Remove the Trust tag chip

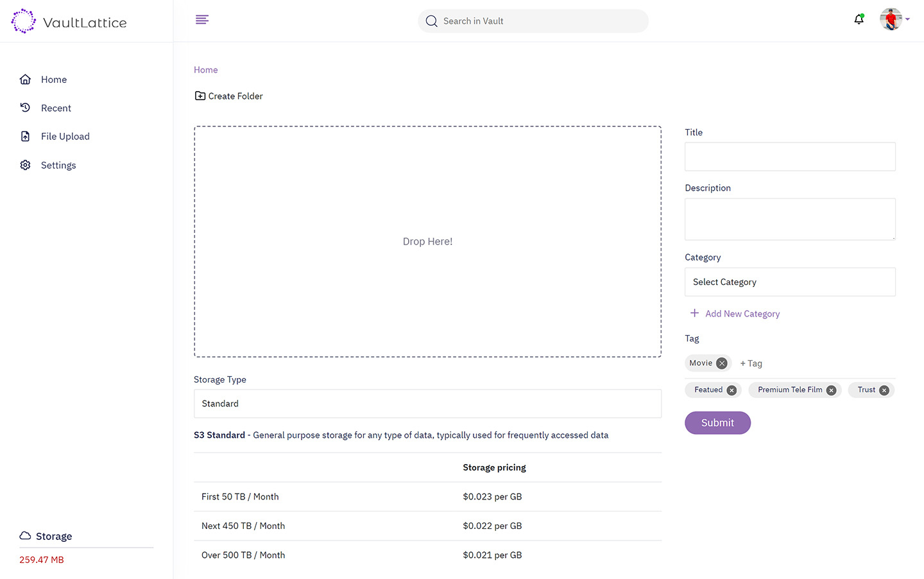click(884, 390)
